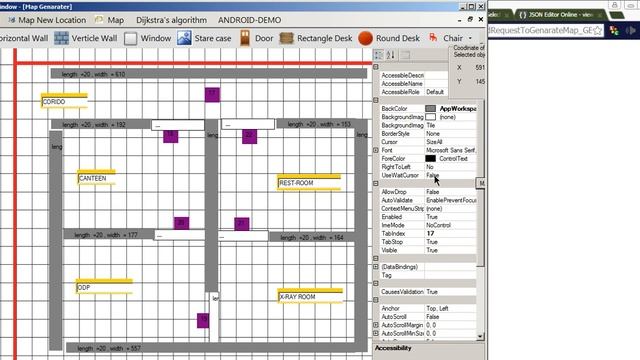Select the CORIDO label textbox
Screen dimensions: 640x360
(64, 102)
